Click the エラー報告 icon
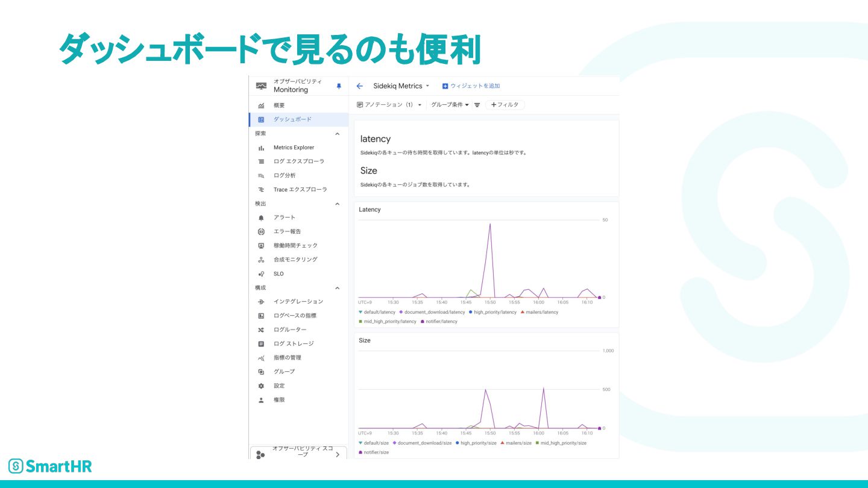Image resolution: width=868 pixels, height=488 pixels. [x=261, y=231]
